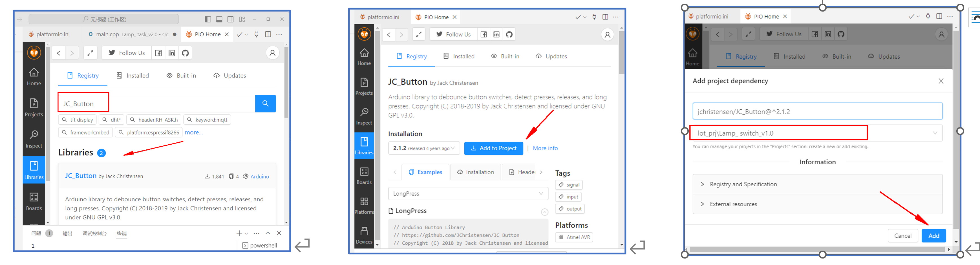Maximize the panel with the up chevron in the left window
980x265 pixels.
click(x=268, y=233)
